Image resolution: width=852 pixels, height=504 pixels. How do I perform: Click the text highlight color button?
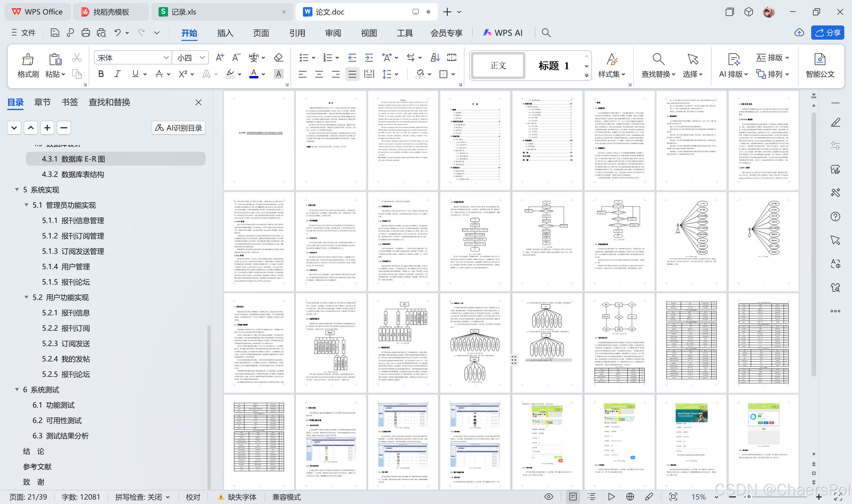(x=230, y=74)
